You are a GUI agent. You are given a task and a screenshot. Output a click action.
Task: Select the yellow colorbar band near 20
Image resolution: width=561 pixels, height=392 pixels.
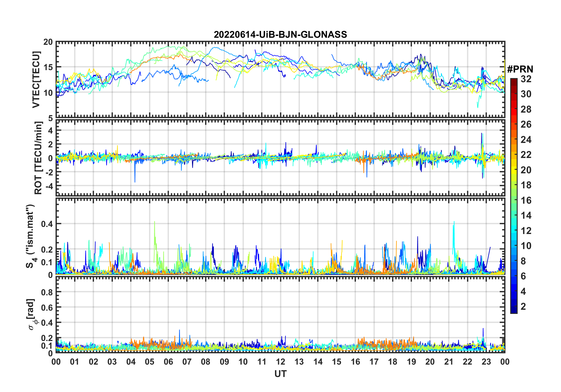point(514,170)
